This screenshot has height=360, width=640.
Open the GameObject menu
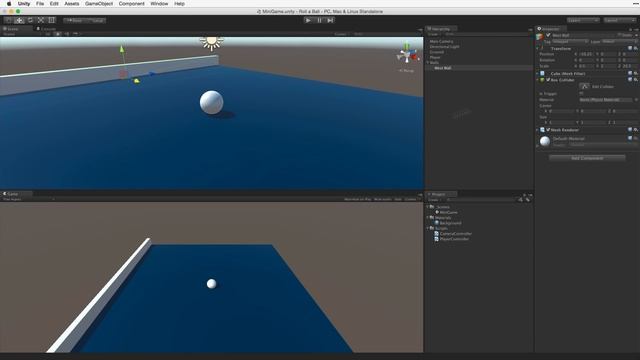(x=99, y=3)
